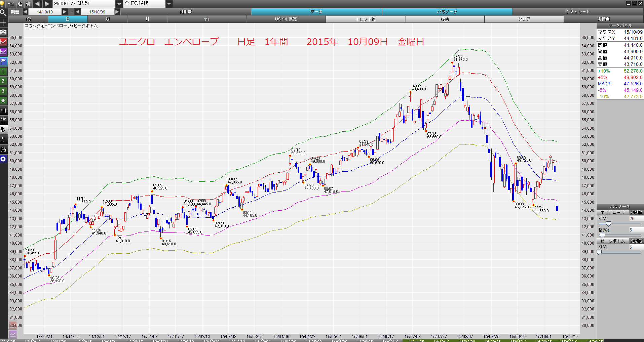The width and height of the screenshot is (644, 342).
Task: Step end date 15/10/09 forward
Action: (117, 12)
